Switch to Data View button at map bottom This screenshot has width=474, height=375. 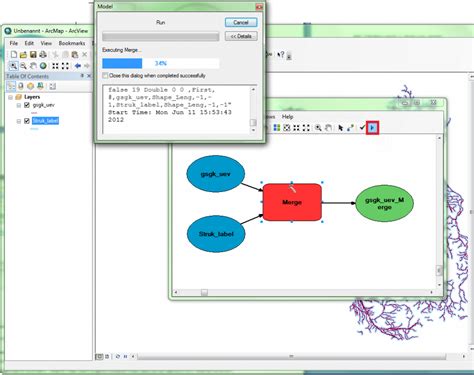pyautogui.click(x=99, y=357)
